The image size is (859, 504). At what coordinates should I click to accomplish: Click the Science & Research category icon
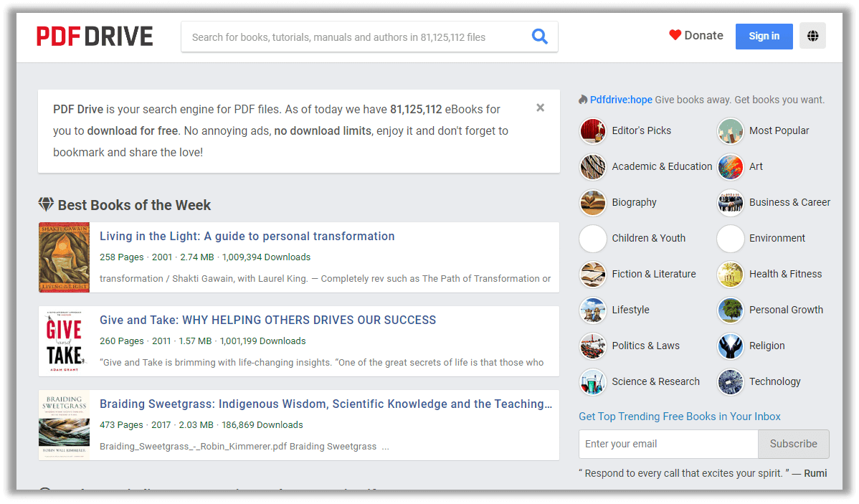pyautogui.click(x=593, y=382)
